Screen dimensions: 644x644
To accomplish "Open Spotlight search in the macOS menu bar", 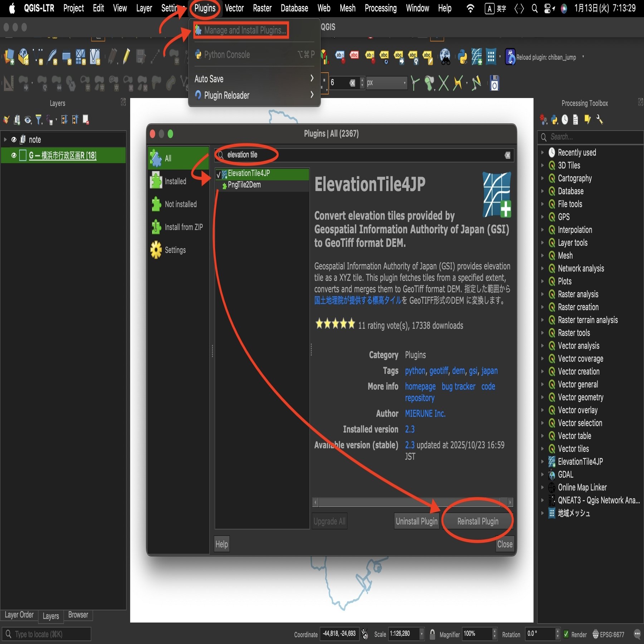I will [x=535, y=8].
